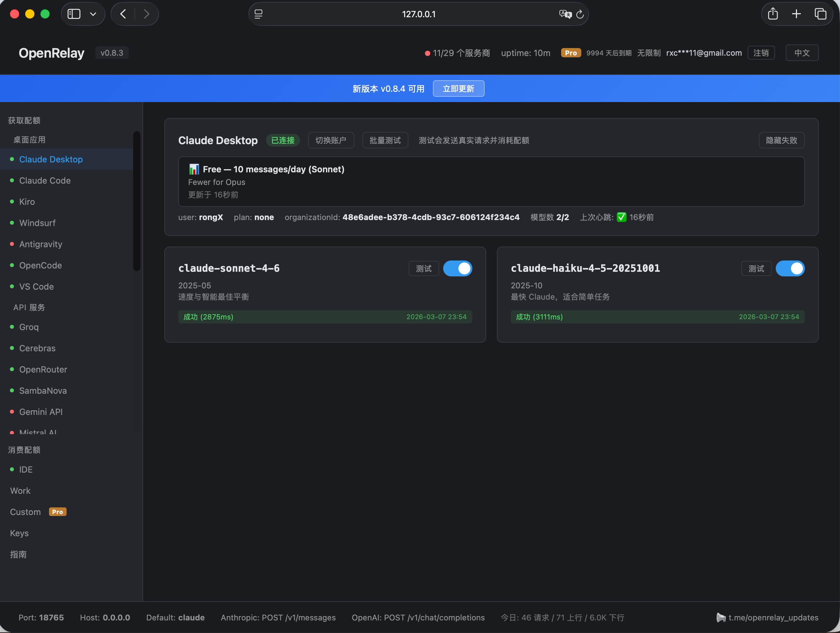Show the tab overview icon

820,14
